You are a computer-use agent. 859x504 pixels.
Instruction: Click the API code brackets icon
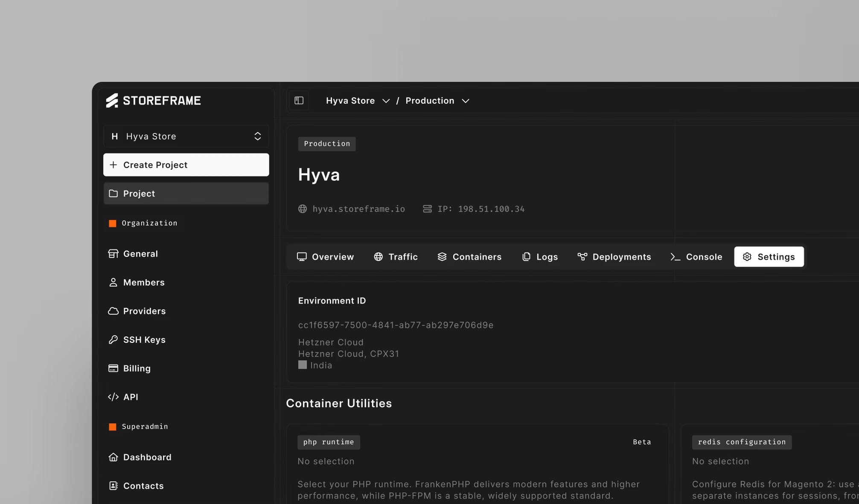click(113, 397)
